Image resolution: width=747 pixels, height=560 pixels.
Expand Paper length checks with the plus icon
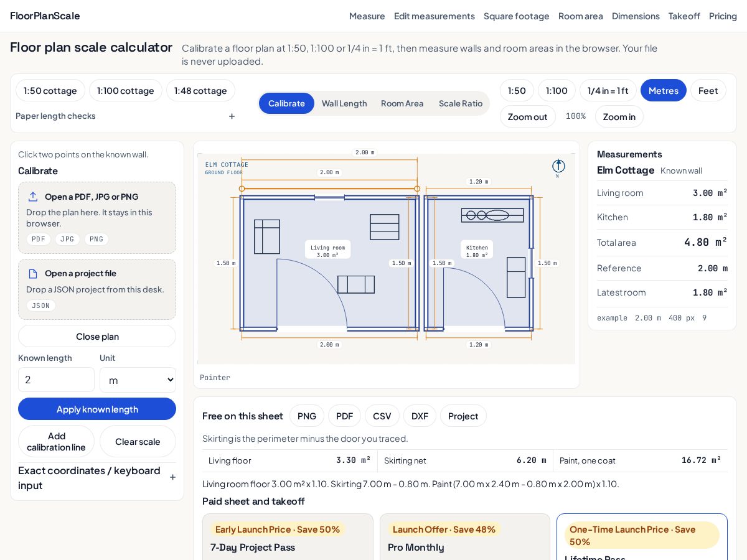[232, 116]
